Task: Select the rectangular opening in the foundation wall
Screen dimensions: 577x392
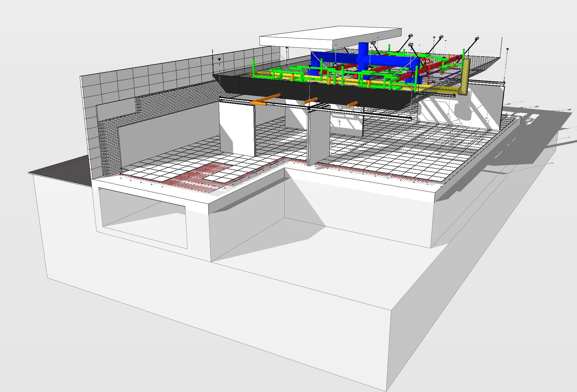Action: coord(142,216)
